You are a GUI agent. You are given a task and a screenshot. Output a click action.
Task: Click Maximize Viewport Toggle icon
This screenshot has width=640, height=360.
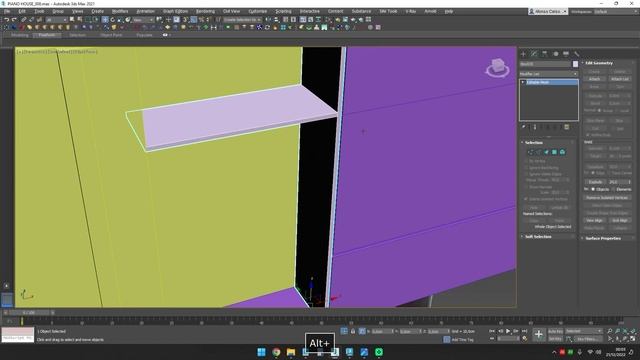633,338
